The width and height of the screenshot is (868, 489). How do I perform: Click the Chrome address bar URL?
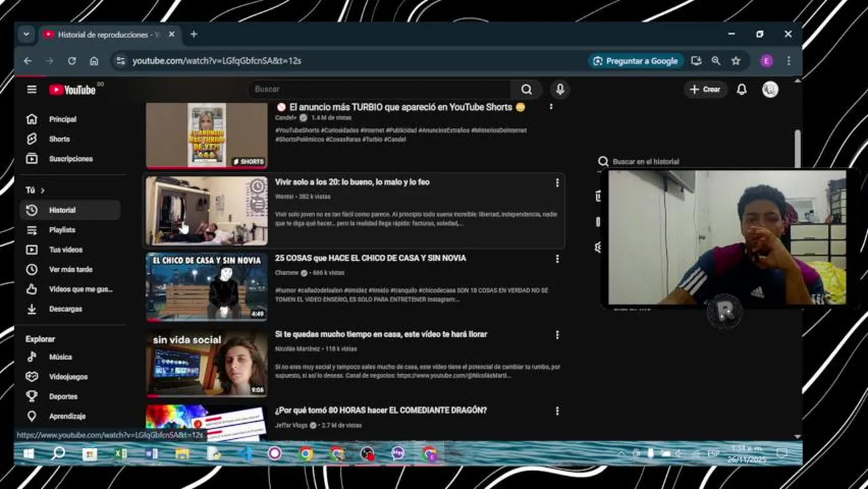[x=217, y=60]
